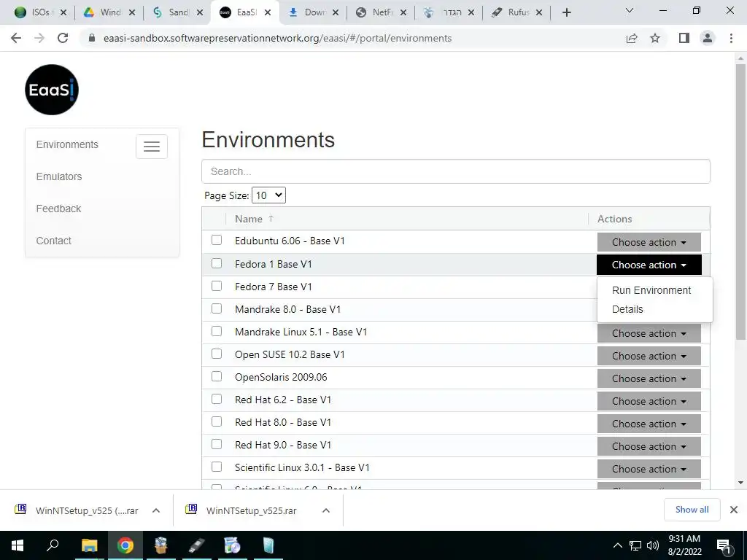Viewport: 747px width, 560px height.
Task: Open the USB drive app in taskbar
Action: point(196,545)
